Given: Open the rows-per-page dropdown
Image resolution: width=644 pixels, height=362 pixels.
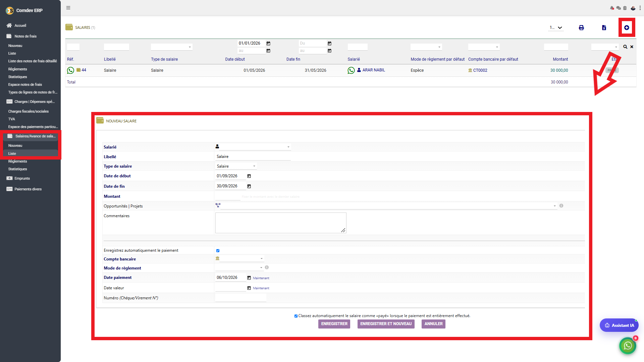Looking at the screenshot, I should (556, 28).
